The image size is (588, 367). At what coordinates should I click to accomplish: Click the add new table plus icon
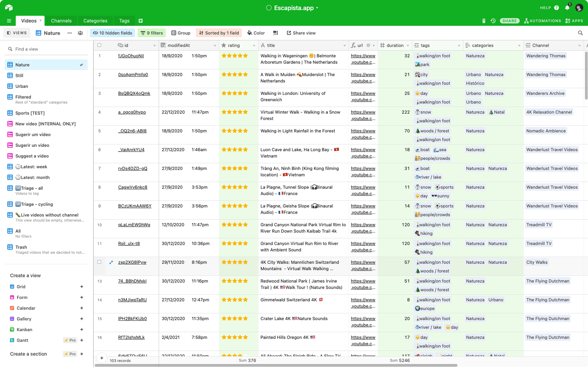141,21
